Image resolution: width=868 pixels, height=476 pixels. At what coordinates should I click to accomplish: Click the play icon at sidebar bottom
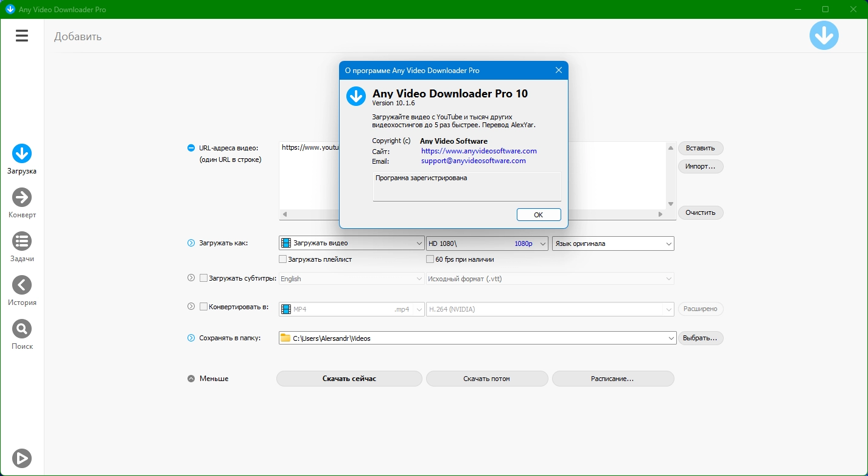click(22, 458)
